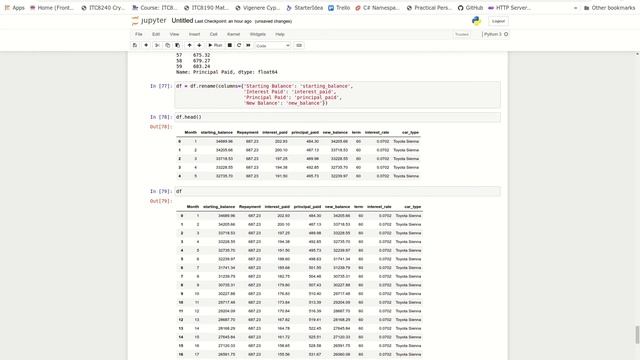This screenshot has height=360, width=640.
Task: Click the principal_paid header in Out[79] table
Action: (x=307, y=207)
